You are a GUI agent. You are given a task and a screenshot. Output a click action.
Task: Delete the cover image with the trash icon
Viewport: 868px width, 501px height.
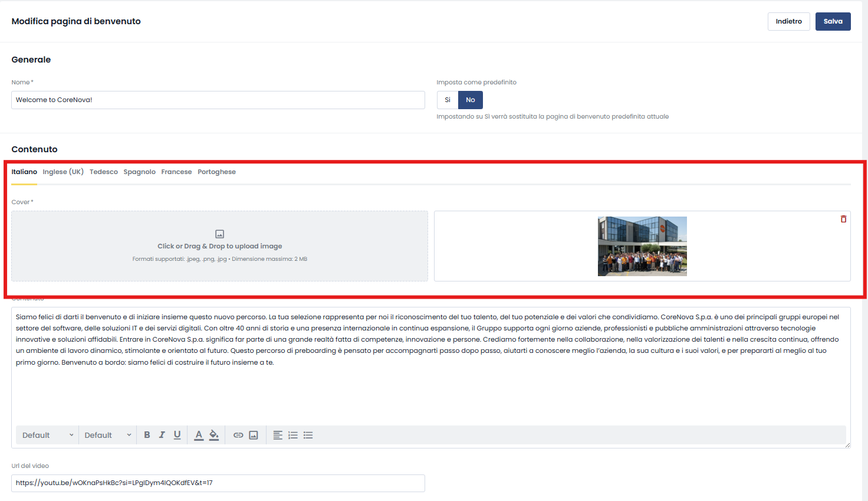[843, 219]
